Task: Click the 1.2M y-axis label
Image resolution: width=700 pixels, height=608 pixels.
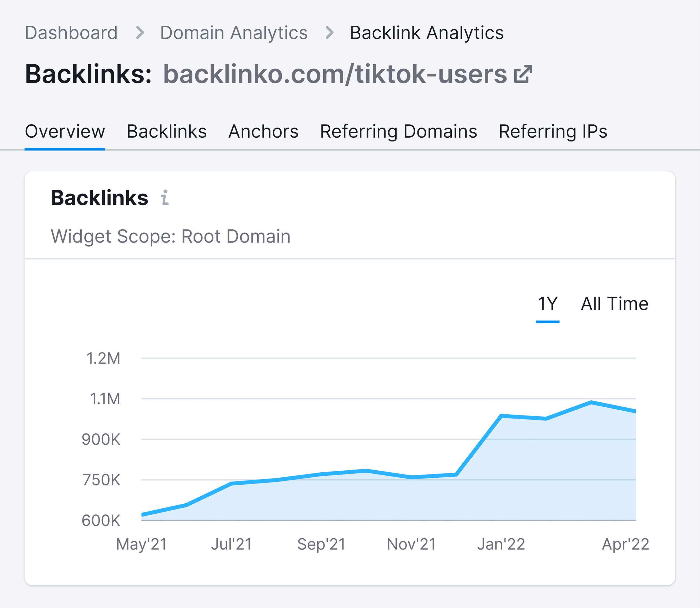Action: point(104,359)
